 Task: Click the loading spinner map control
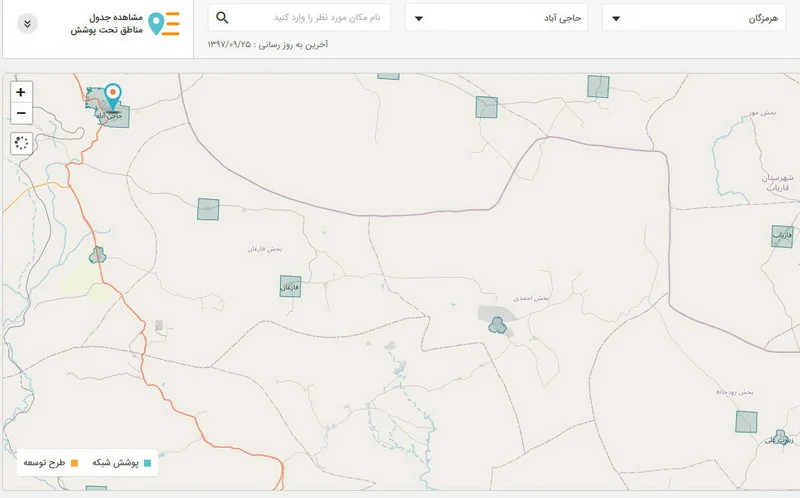point(21,143)
